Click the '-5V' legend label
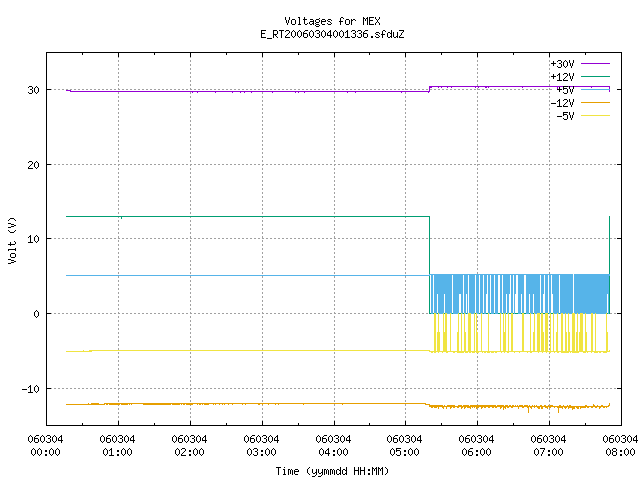The image size is (640, 480). pyautogui.click(x=565, y=116)
